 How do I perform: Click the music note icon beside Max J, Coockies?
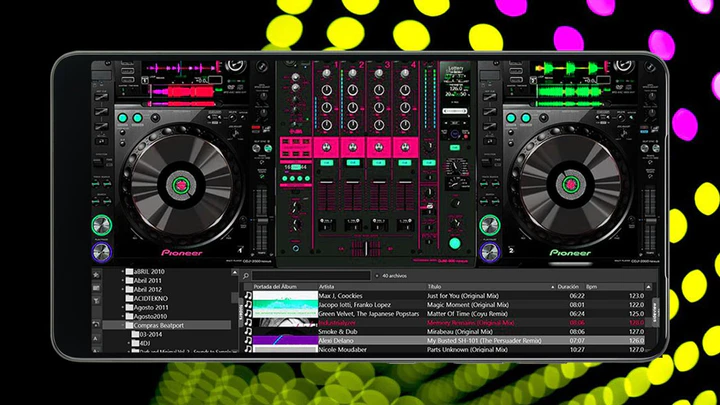247,296
